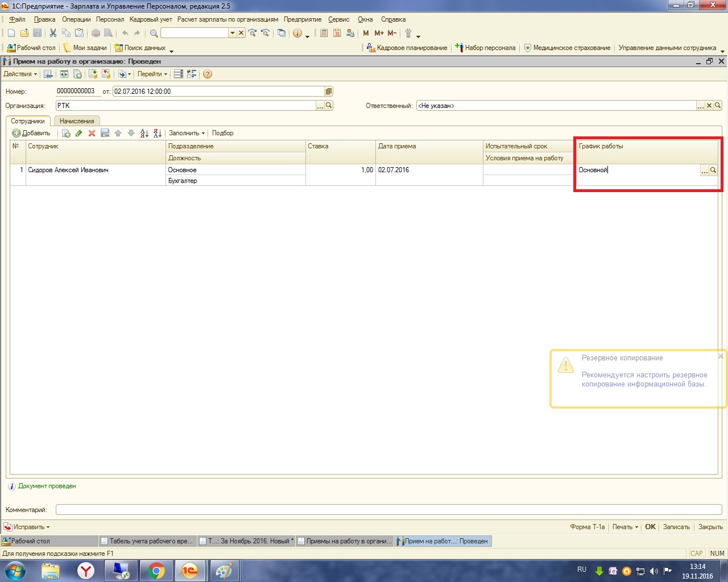Click the Print printer icon
Viewport: 728px width, 582px height.
pyautogui.click(x=96, y=33)
